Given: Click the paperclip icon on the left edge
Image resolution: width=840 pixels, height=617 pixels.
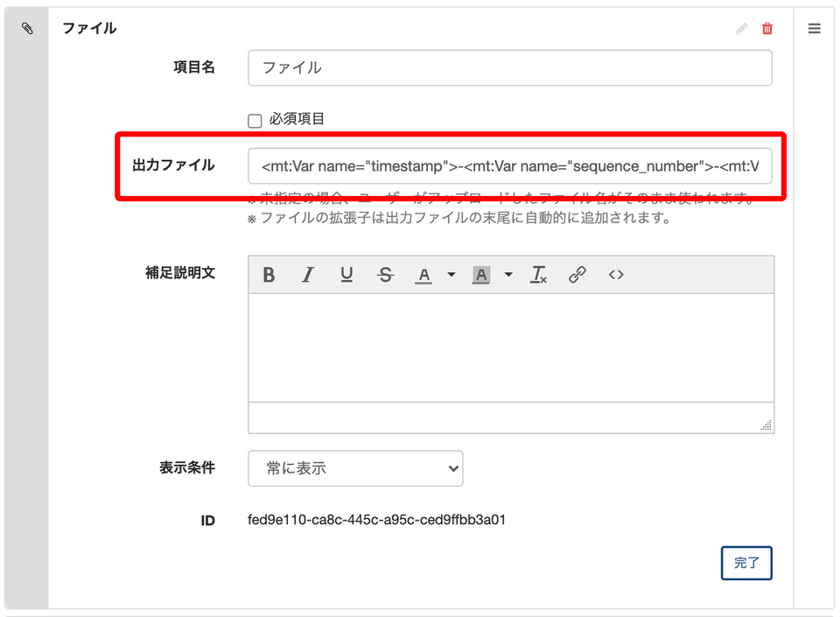Looking at the screenshot, I should pyautogui.click(x=26, y=28).
